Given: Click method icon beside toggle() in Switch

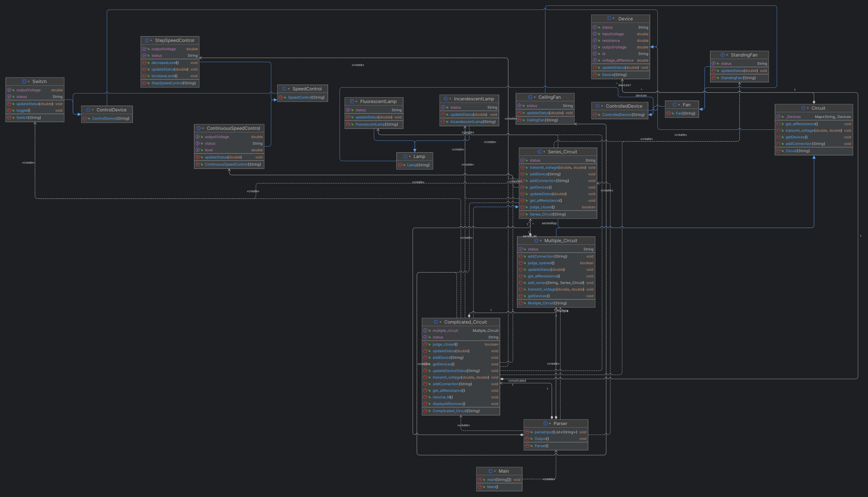Looking at the screenshot, I should [x=9, y=111].
